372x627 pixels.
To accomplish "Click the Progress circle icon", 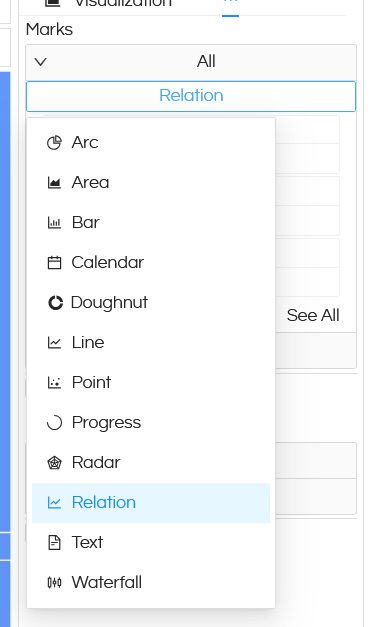I will coord(54,423).
